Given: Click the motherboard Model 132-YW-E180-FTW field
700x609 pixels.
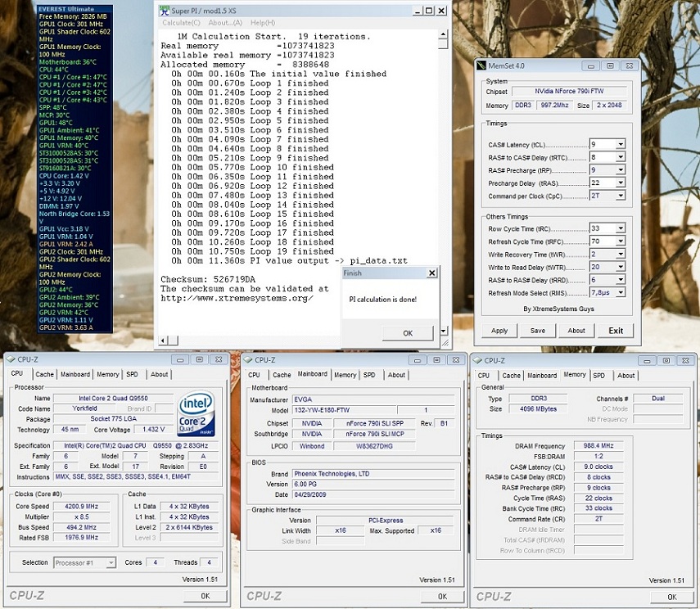Looking at the screenshot, I should pos(344,410).
